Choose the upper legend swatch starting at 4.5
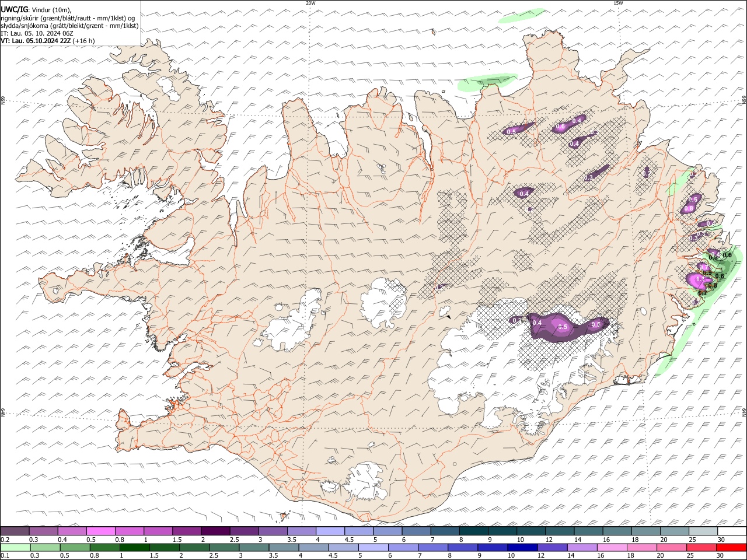The height and width of the screenshot is (560, 747). 359,531
